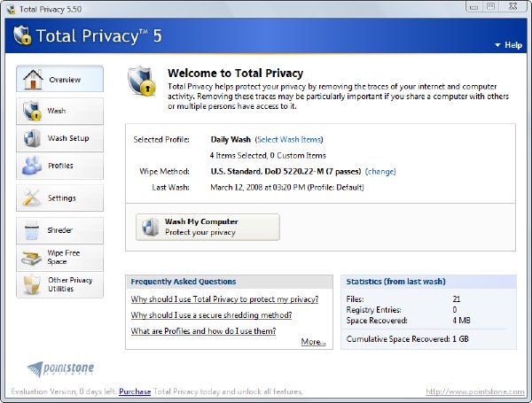This screenshot has width=532, height=403.
Task: Open the Profiles section
Action: (59, 166)
